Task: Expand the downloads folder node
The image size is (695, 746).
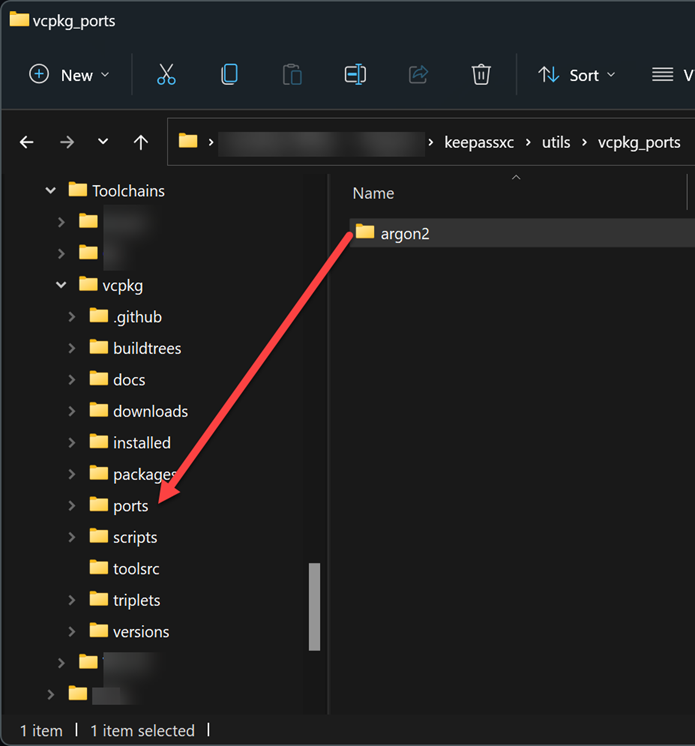Action: coord(72,411)
